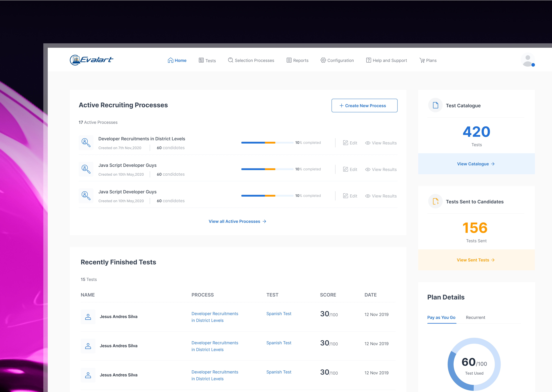Click the Evalart logo

pyautogui.click(x=92, y=60)
